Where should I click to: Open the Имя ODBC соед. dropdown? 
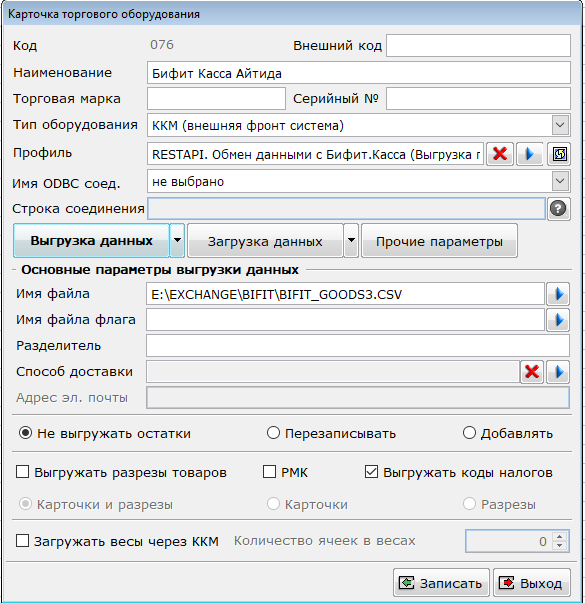pyautogui.click(x=560, y=182)
